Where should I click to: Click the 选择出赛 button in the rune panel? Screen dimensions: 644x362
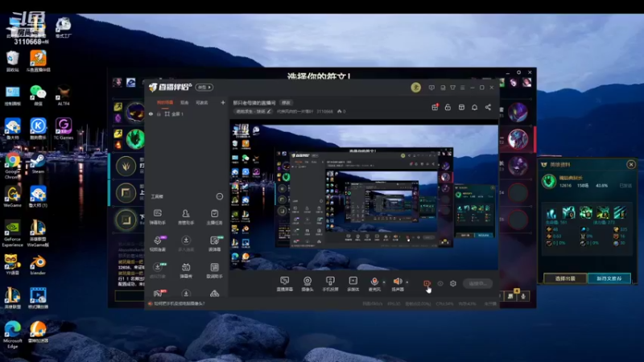565,278
